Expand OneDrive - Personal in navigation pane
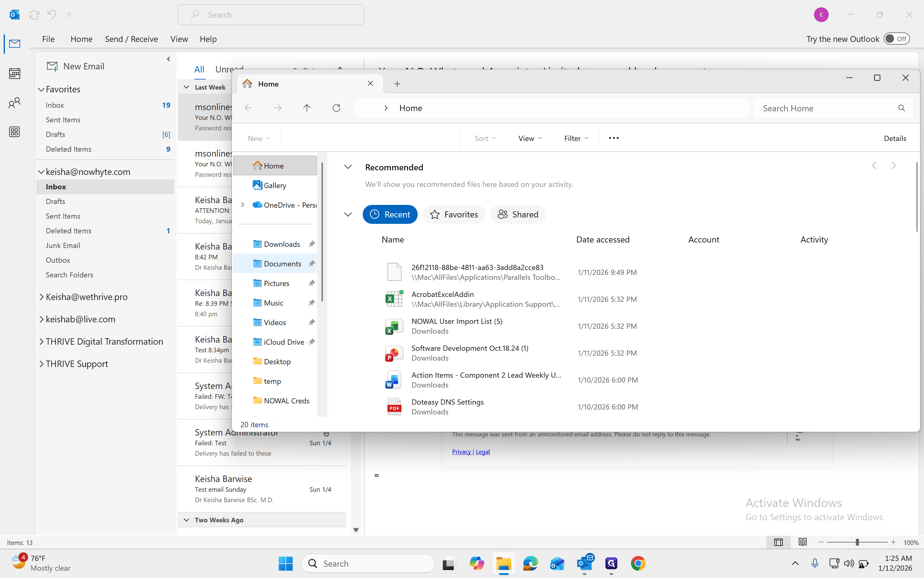 242,205
